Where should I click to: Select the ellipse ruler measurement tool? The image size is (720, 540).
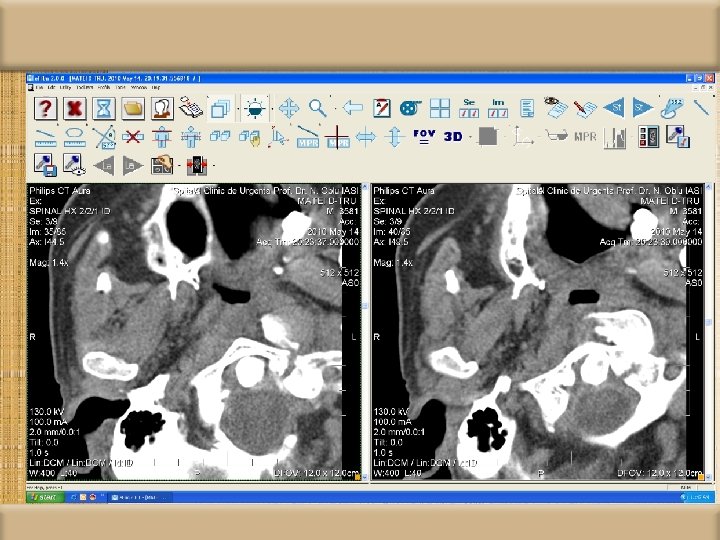[x=75, y=137]
